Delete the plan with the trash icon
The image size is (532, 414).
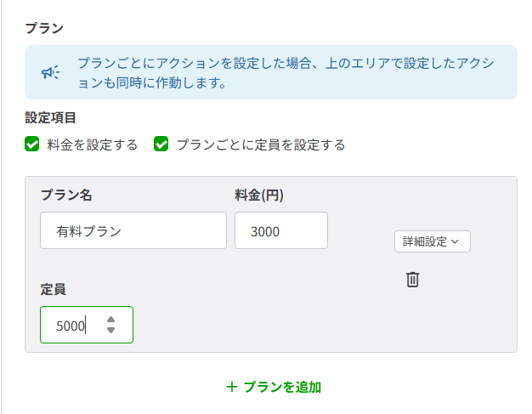click(x=412, y=279)
